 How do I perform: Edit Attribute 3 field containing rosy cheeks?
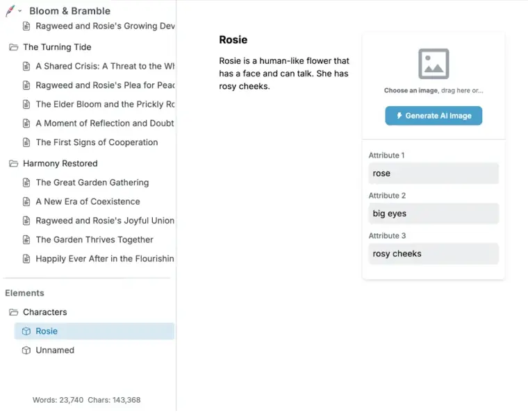pos(434,253)
